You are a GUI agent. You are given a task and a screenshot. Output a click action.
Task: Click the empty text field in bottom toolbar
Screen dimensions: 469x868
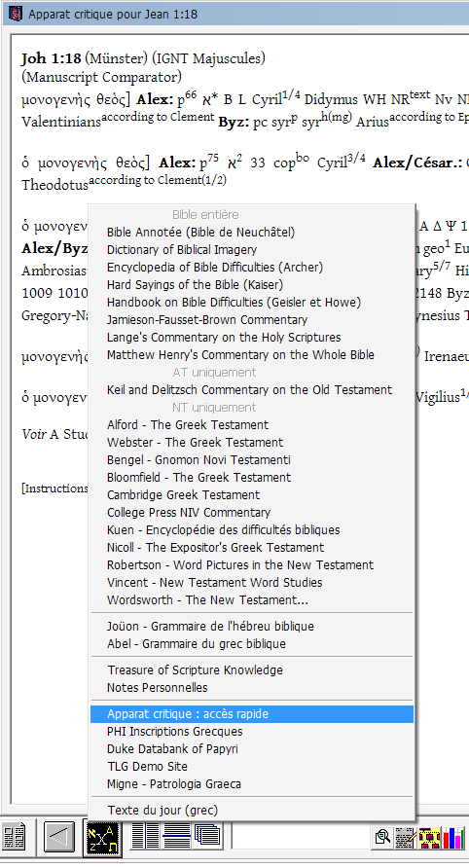point(301,835)
